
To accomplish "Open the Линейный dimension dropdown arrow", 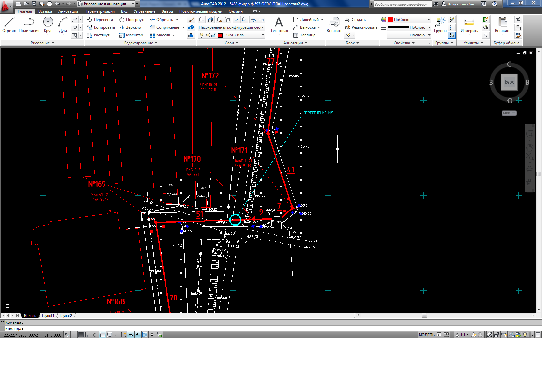I will point(322,20).
